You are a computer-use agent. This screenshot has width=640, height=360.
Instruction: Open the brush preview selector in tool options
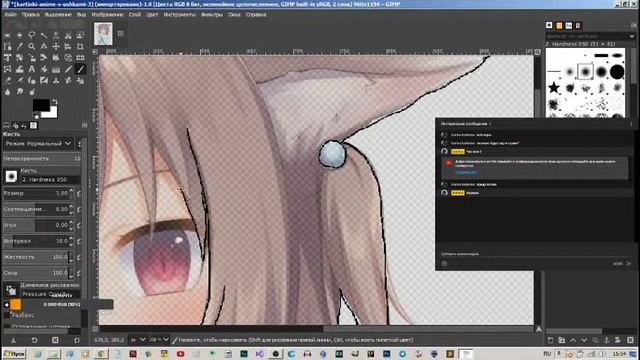coord(11,176)
